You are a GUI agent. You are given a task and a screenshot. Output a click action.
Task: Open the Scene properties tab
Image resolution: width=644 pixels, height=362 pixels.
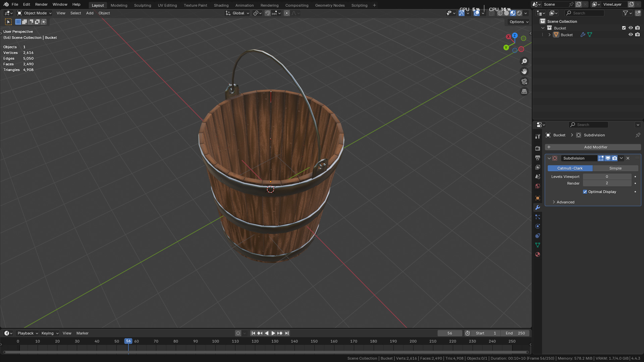538,176
